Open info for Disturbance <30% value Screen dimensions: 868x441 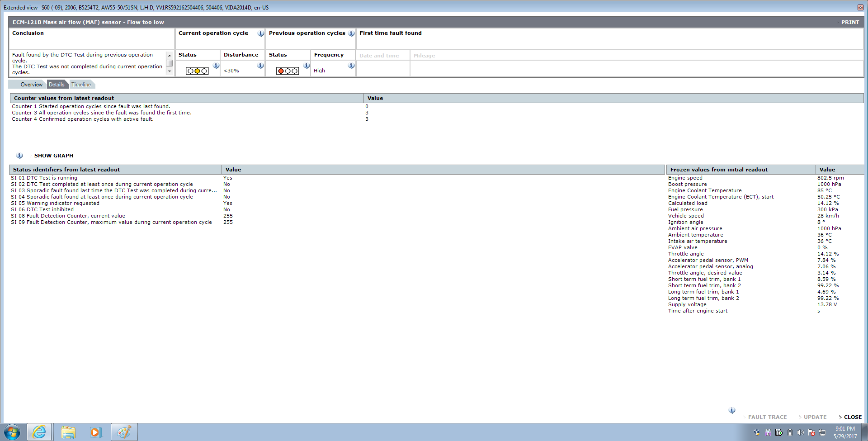260,66
